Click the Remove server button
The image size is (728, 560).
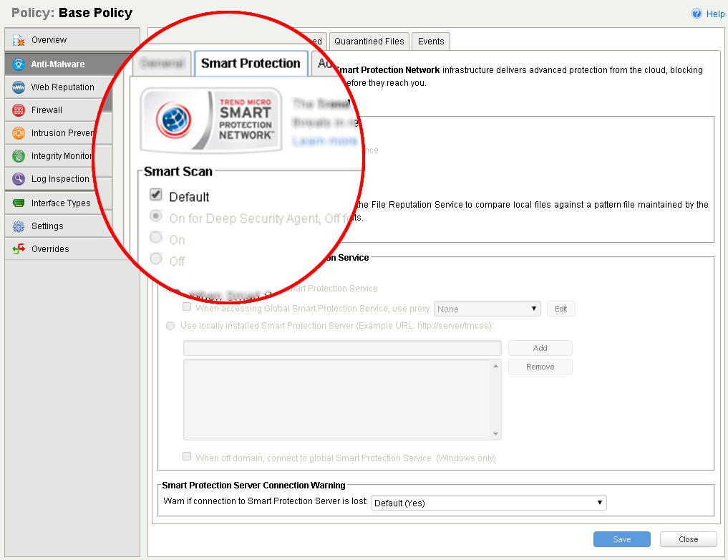point(540,367)
